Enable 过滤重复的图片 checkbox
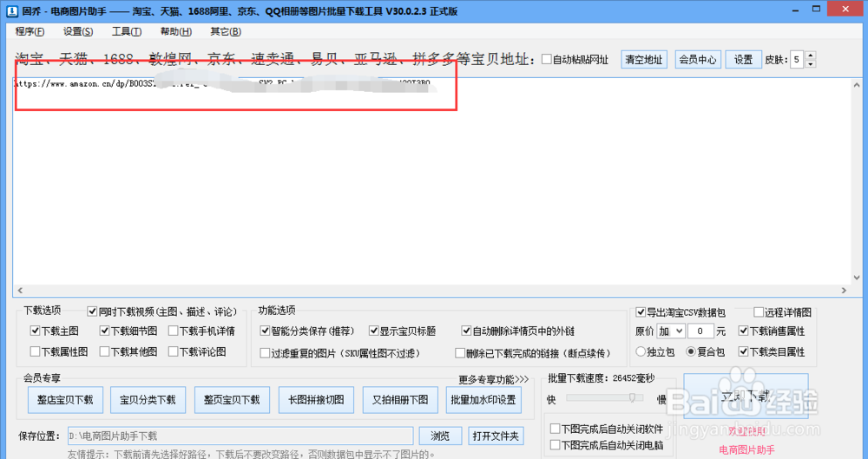Screen dimensions: 868x459 coord(265,353)
